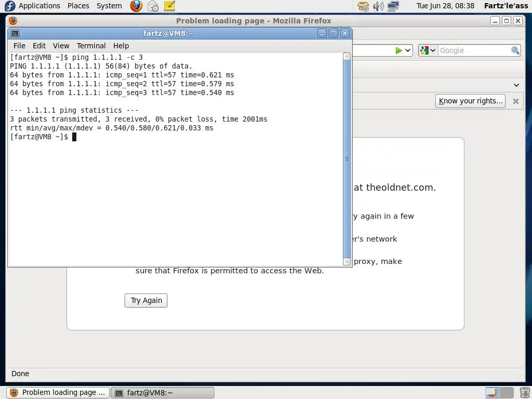Open the Fartz'le'ass user menu

pyautogui.click(x=506, y=6)
